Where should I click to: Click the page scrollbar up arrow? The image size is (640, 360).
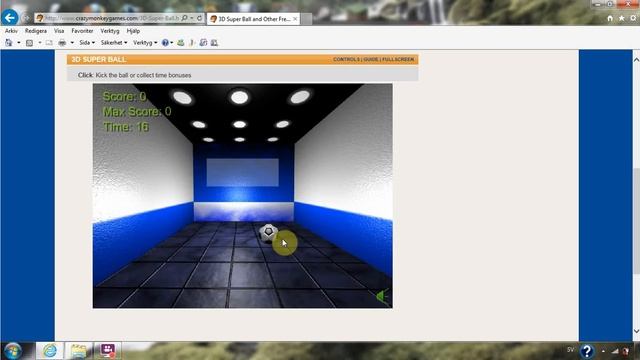click(x=636, y=60)
